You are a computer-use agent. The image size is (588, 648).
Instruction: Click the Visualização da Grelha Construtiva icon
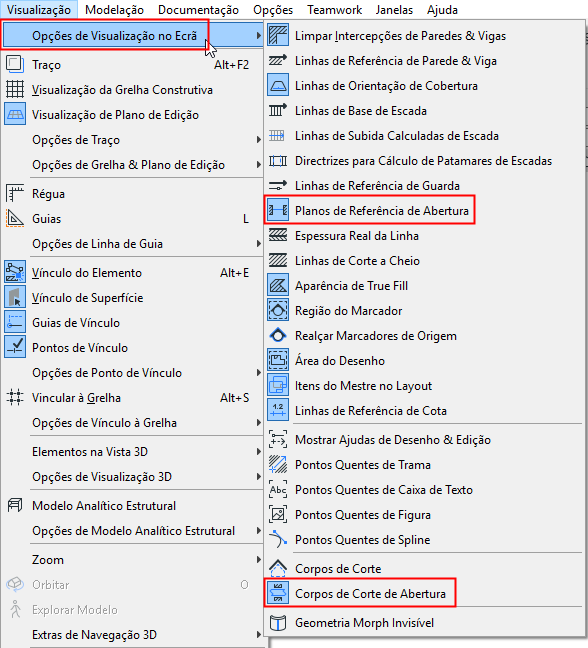coord(15,90)
